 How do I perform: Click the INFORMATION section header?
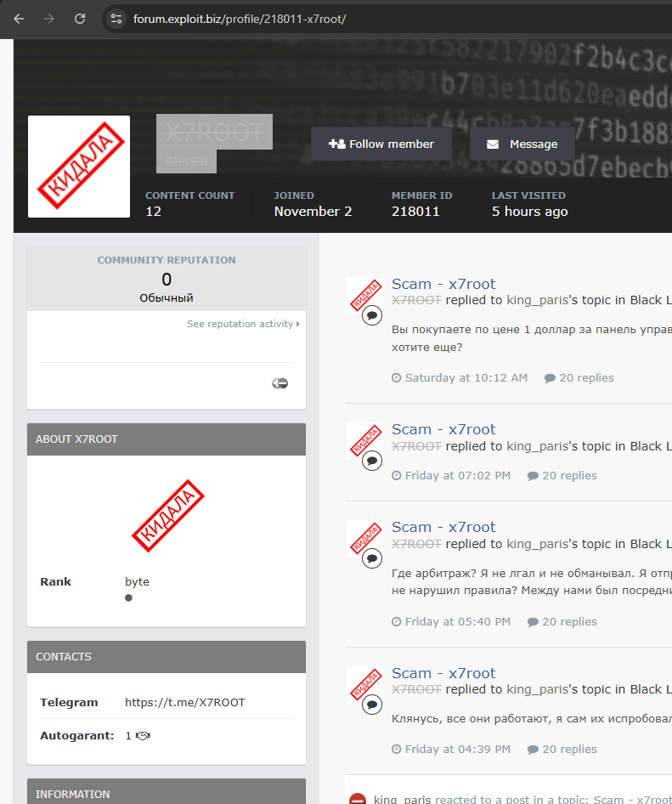tap(167, 791)
